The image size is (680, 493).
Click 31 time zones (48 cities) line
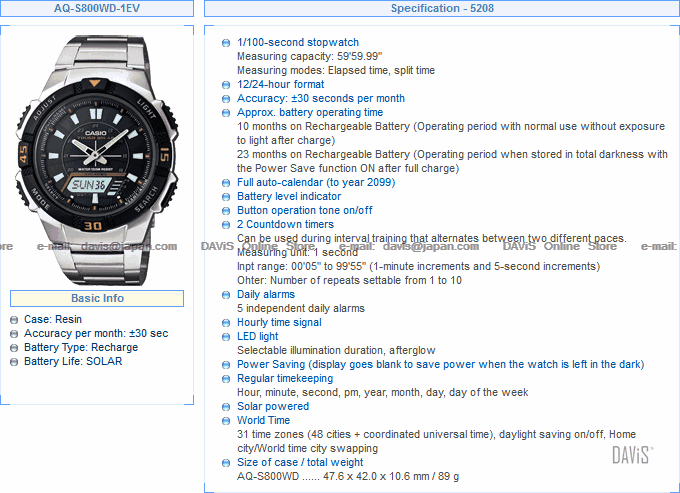tap(436, 441)
